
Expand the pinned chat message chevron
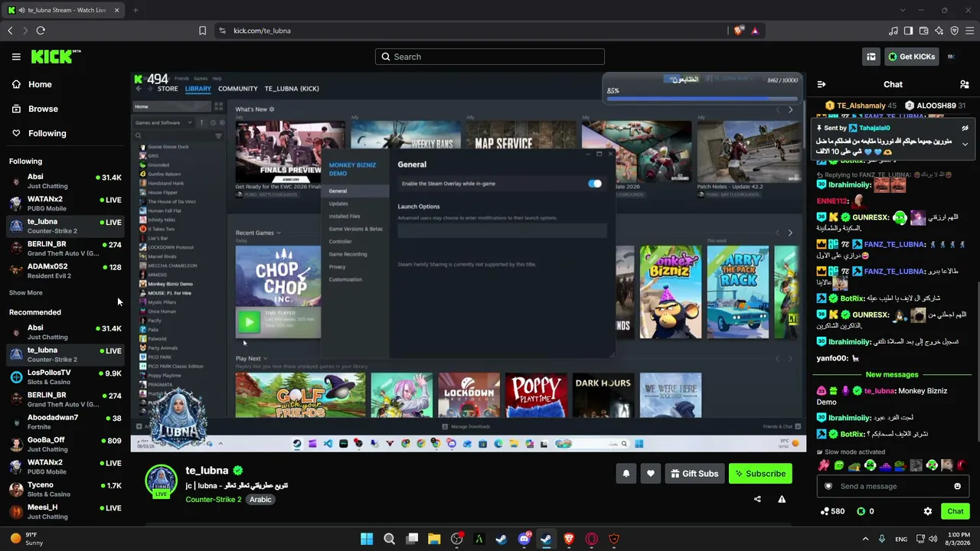pos(965,144)
